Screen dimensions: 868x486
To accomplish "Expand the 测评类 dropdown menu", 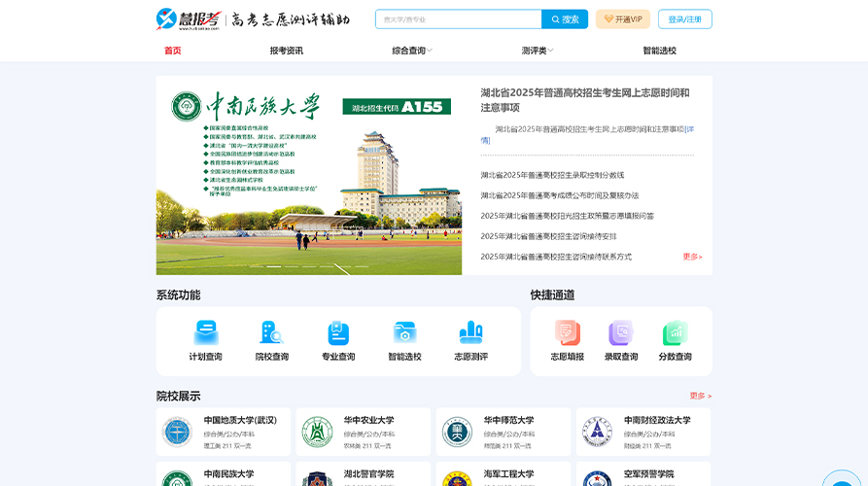I will click(x=537, y=51).
